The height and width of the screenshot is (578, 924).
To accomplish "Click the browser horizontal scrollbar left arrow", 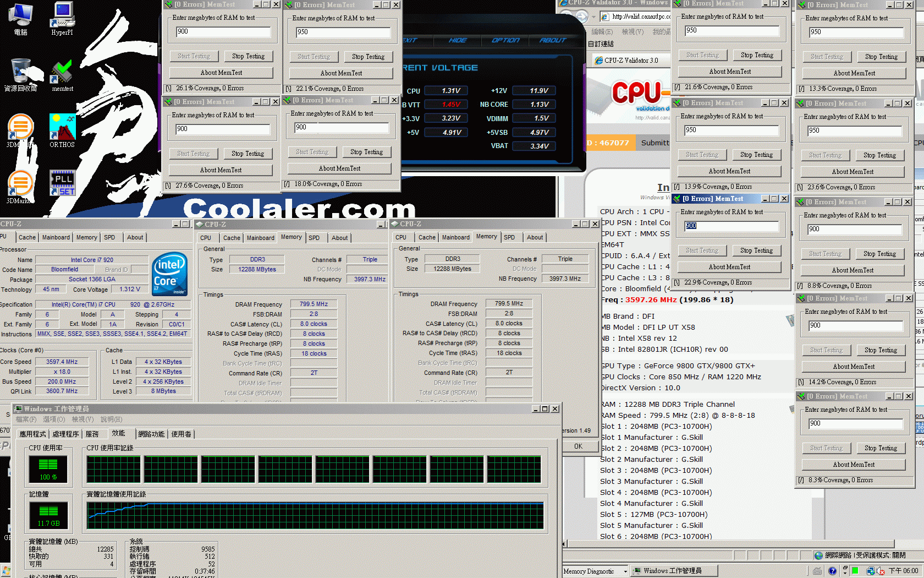I will pyautogui.click(x=565, y=544).
